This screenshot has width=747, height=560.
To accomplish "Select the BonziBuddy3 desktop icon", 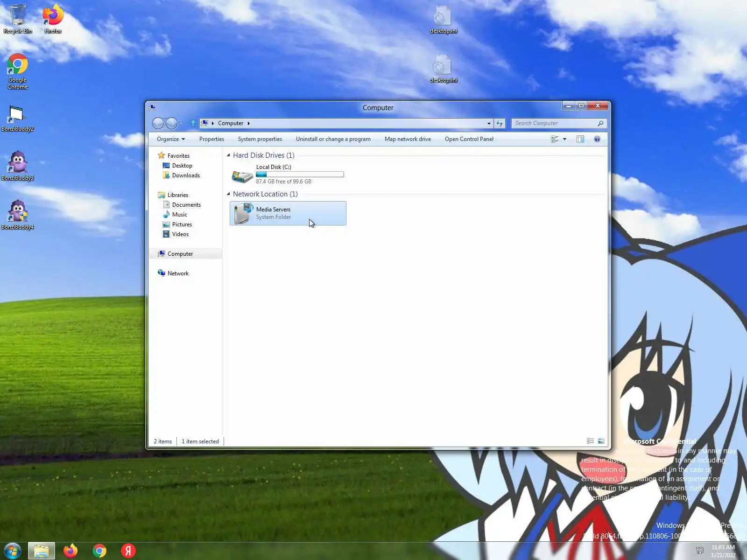I will [x=17, y=166].
